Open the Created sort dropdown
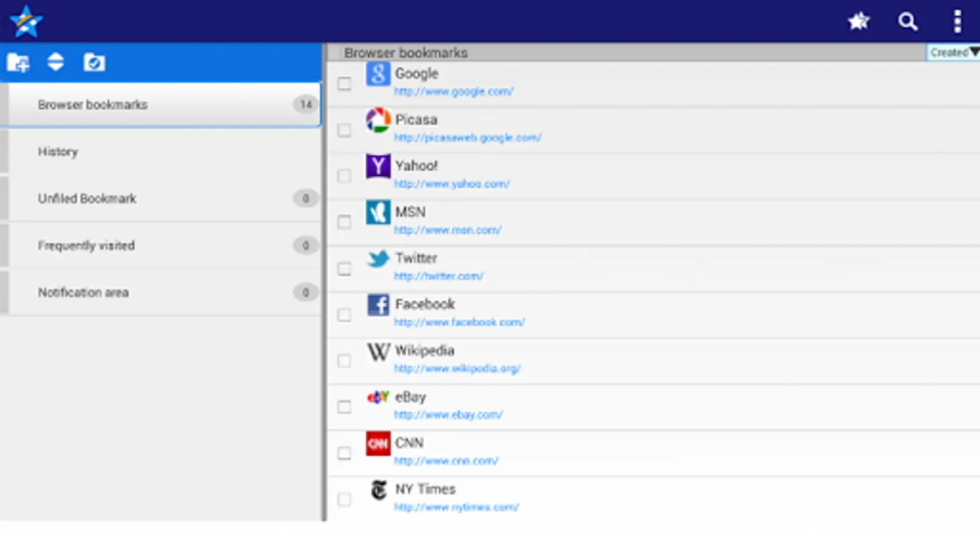This screenshot has height=559, width=980. click(953, 52)
